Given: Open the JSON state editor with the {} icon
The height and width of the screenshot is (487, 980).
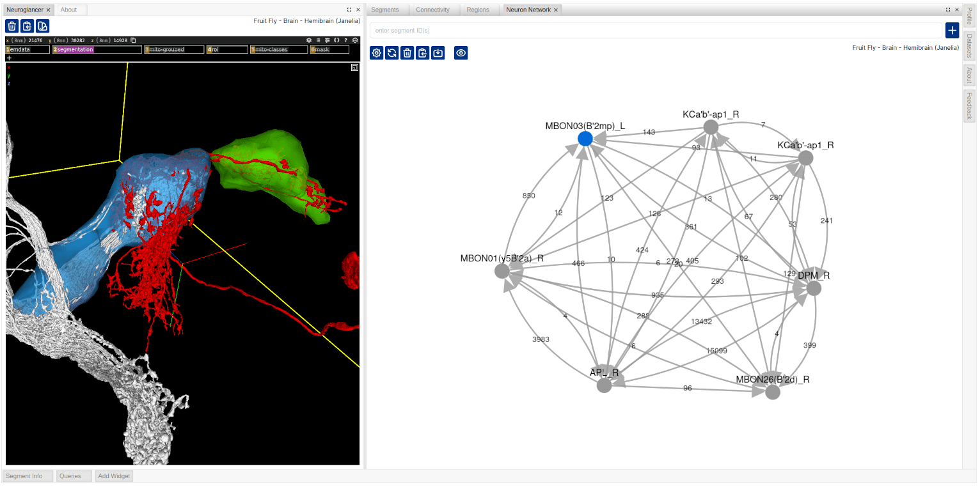Looking at the screenshot, I should (337, 40).
